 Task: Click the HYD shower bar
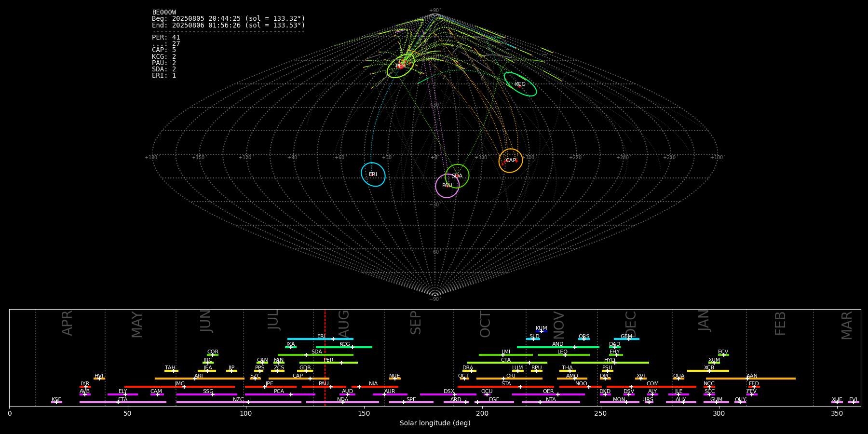(610, 363)
